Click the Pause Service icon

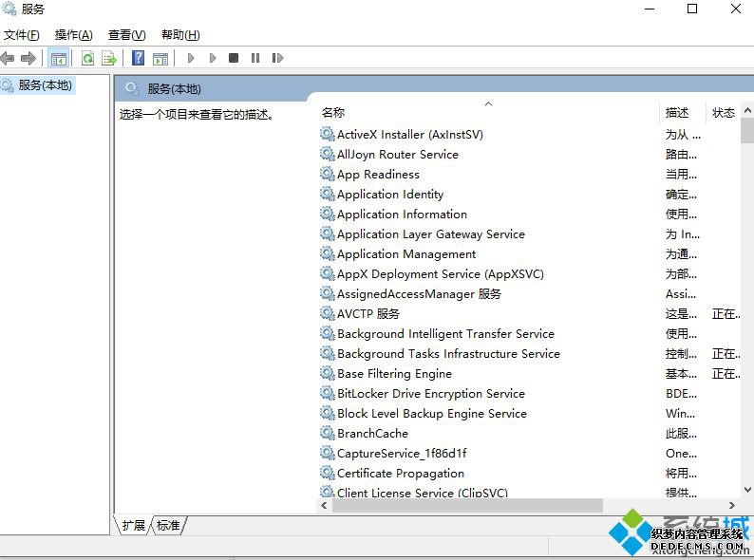click(255, 58)
